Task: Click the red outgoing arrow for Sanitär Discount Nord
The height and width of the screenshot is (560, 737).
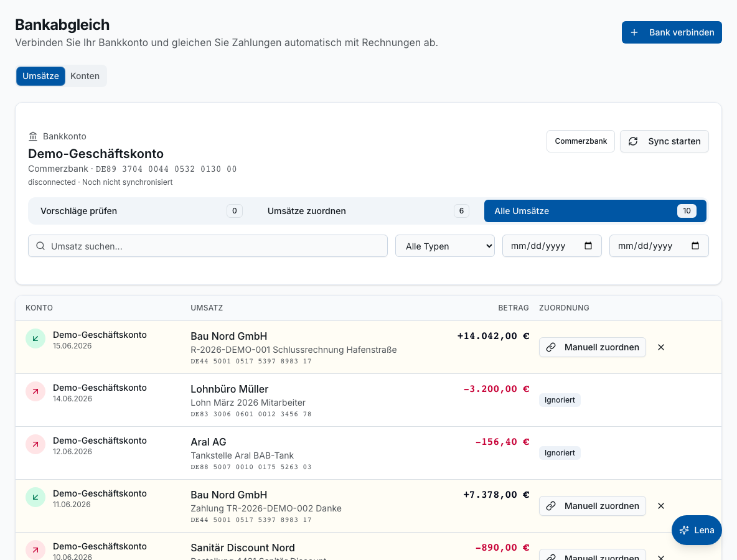Action: 35,550
